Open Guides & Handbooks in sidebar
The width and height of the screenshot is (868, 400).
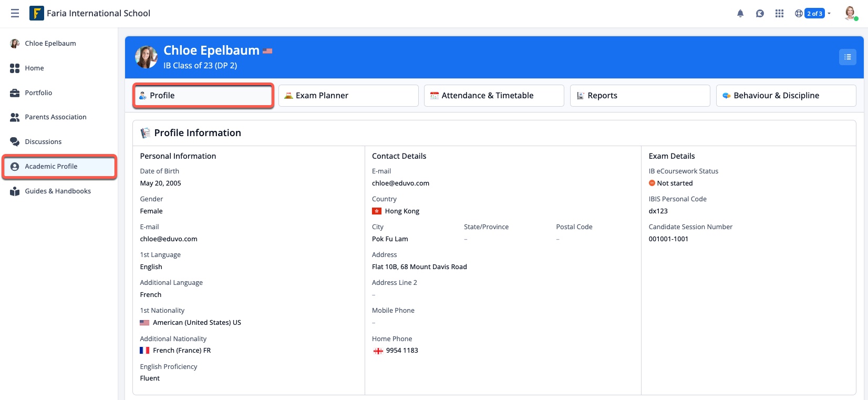58,191
